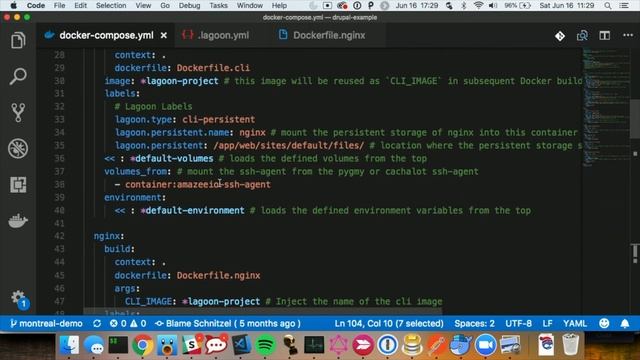The width and height of the screenshot is (640, 360).
Task: Open the Trash in the Dock
Action: [x=571, y=345]
